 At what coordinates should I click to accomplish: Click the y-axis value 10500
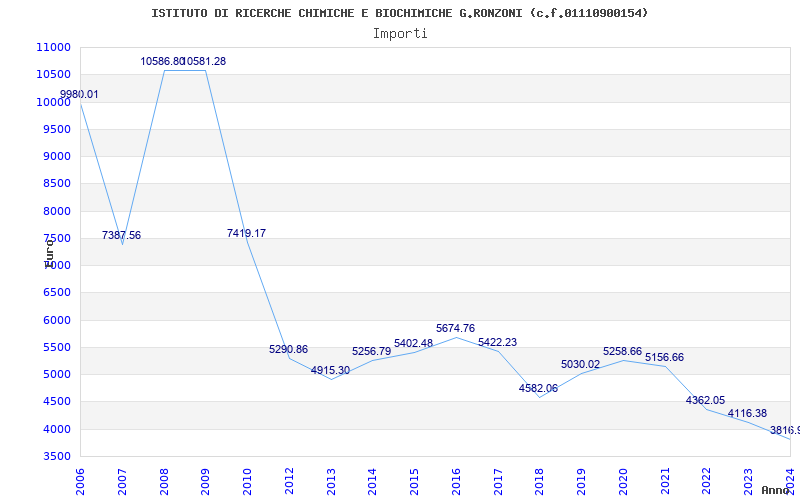coord(54,74)
